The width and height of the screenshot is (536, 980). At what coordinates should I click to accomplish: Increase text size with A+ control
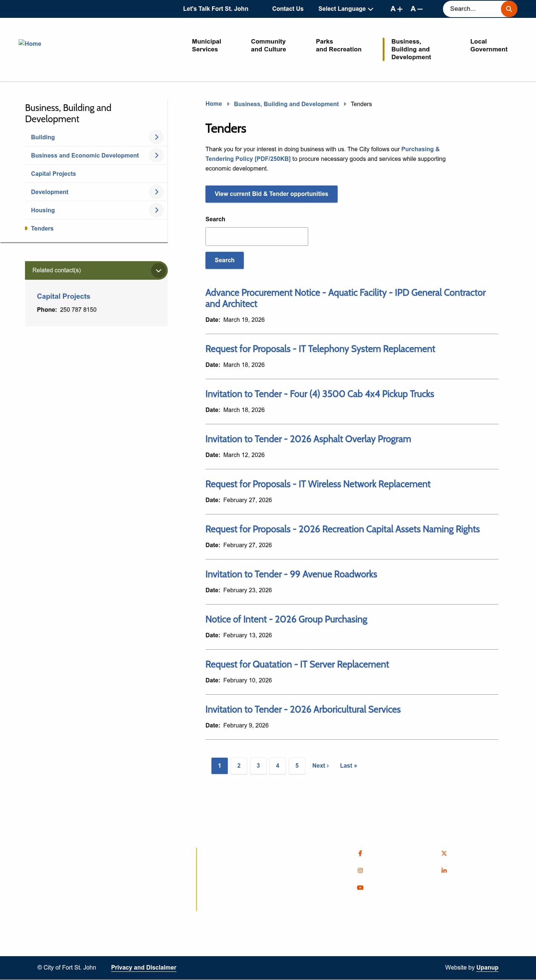point(396,8)
